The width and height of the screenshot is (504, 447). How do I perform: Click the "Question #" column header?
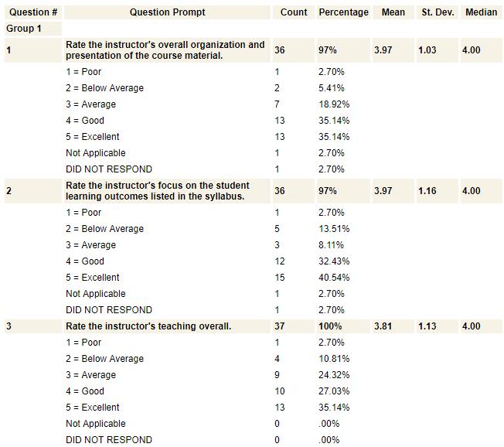(x=32, y=12)
